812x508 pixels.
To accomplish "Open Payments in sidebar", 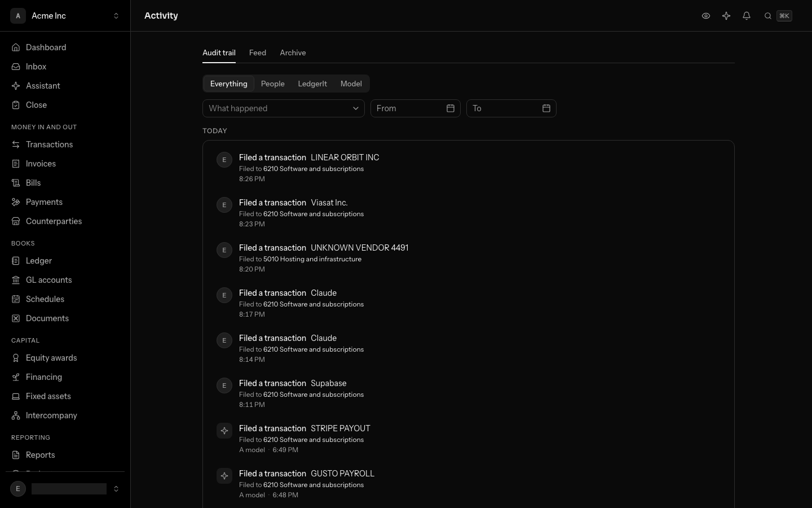I will pos(65,202).
